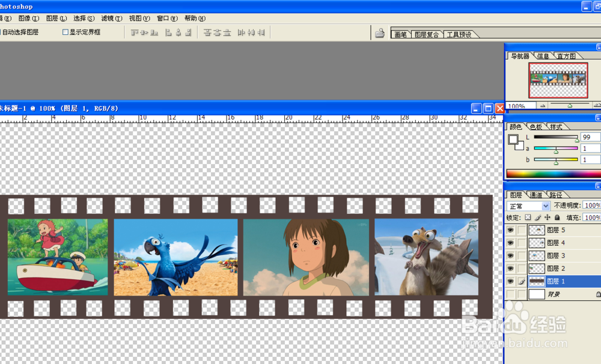Switch to the 画笔 tab in palette well
Image resolution: width=601 pixels, height=364 pixels.
[x=400, y=34]
